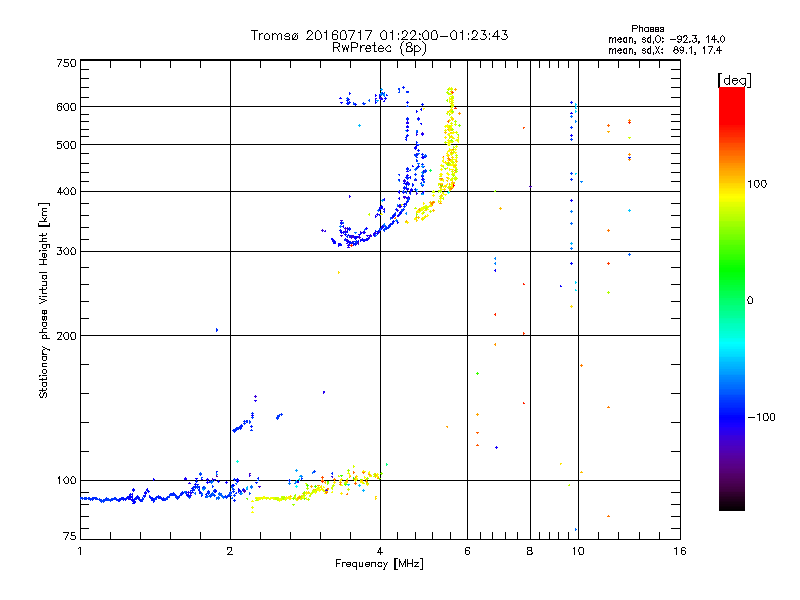Click the y-axis '750' tick label

(66, 63)
